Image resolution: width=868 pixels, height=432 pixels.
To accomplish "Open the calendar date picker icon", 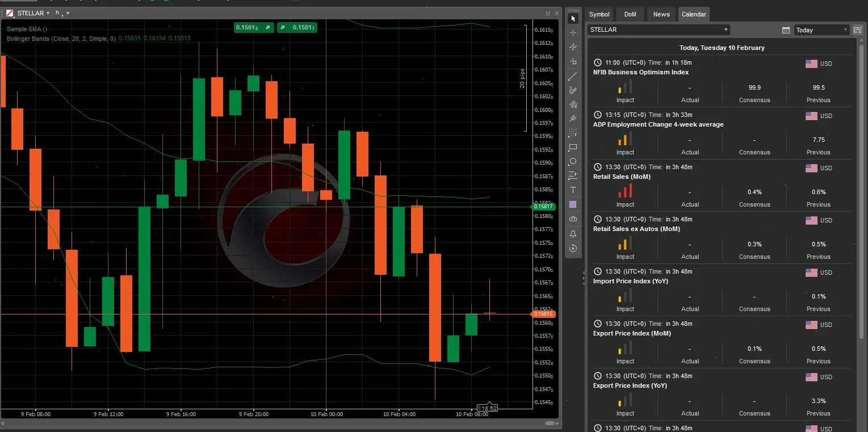I will click(x=786, y=30).
